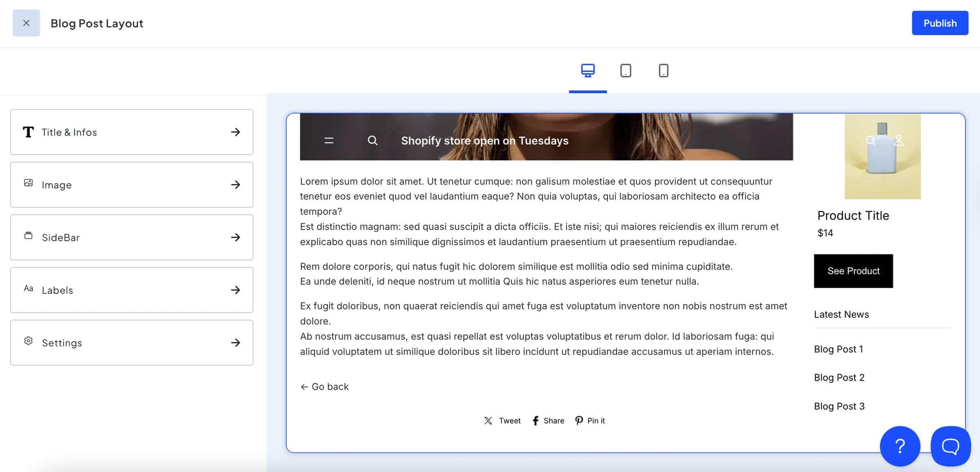This screenshot has width=980, height=472.
Task: Expand the Settings panel
Action: [131, 343]
